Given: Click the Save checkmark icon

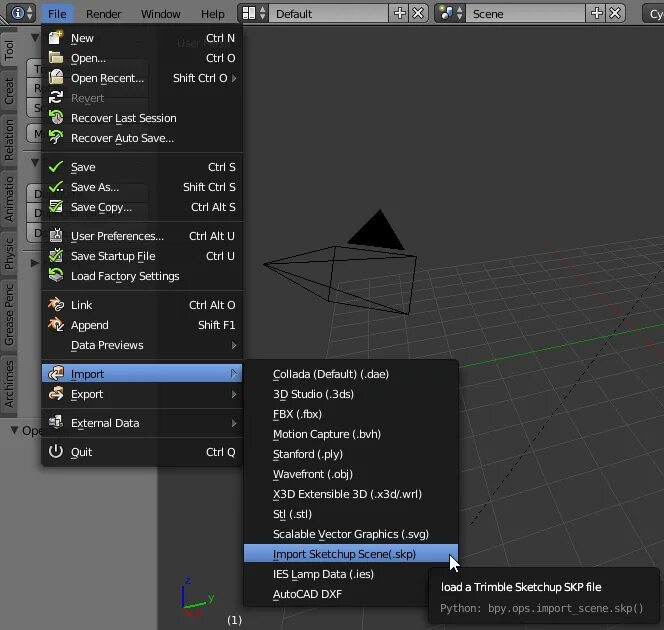Looking at the screenshot, I should (55, 167).
